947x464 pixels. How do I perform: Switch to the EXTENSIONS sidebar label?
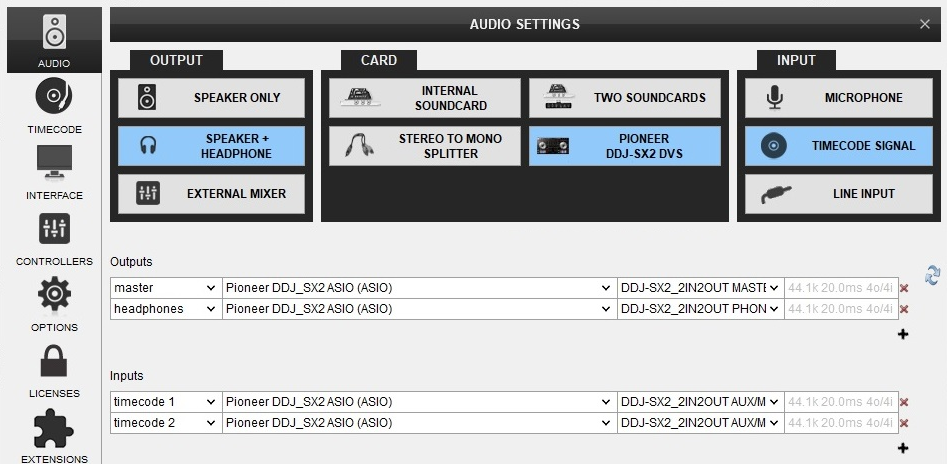pyautogui.click(x=54, y=459)
